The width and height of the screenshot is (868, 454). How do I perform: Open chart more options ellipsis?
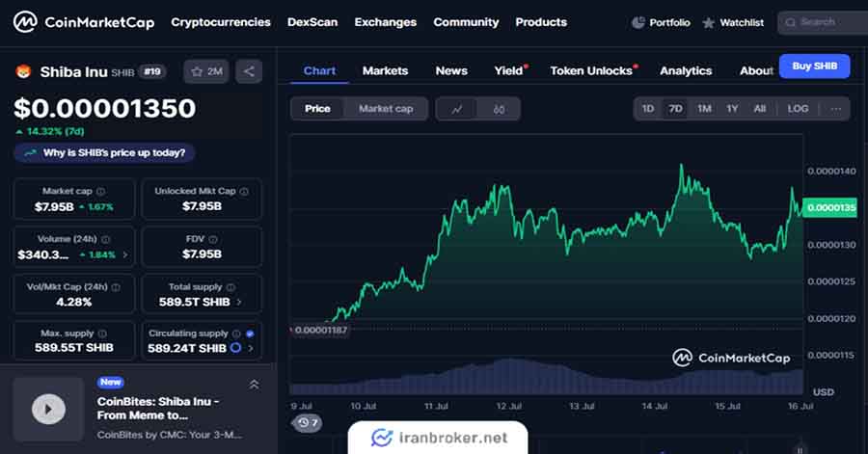tap(836, 109)
